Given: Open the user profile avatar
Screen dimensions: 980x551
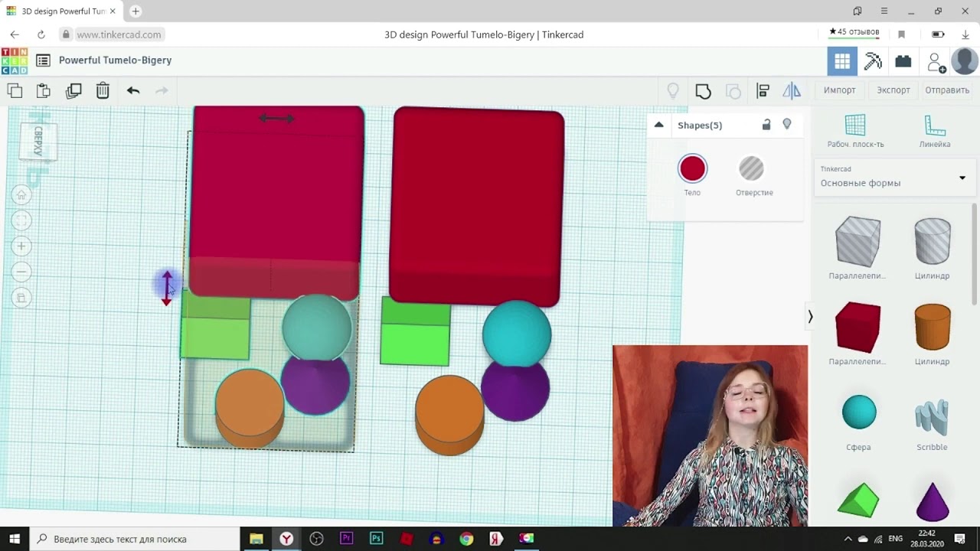Looking at the screenshot, I should tap(965, 61).
